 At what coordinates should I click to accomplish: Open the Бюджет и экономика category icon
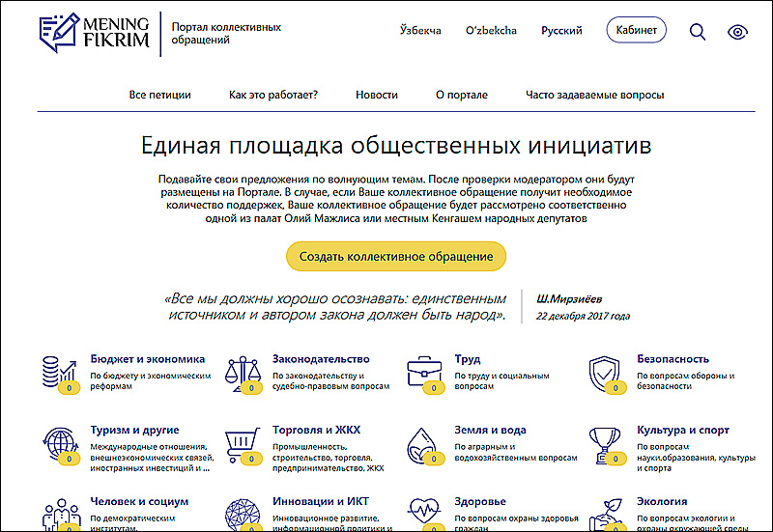60,372
